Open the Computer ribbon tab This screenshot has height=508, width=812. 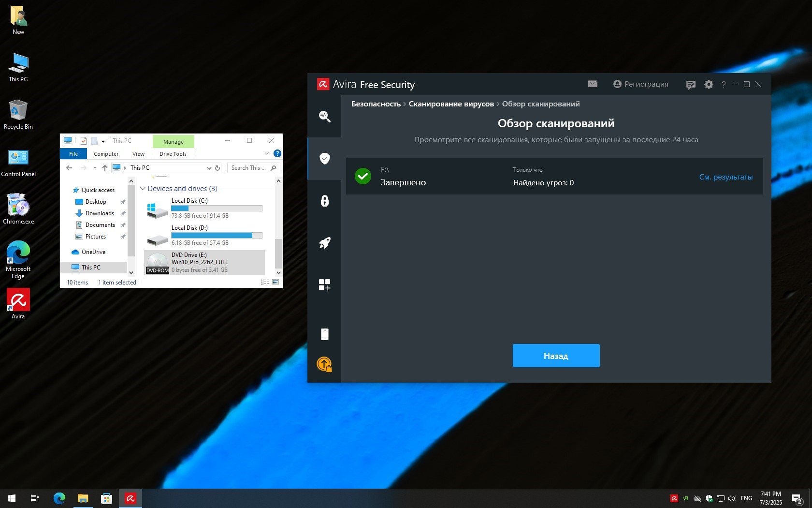click(106, 154)
